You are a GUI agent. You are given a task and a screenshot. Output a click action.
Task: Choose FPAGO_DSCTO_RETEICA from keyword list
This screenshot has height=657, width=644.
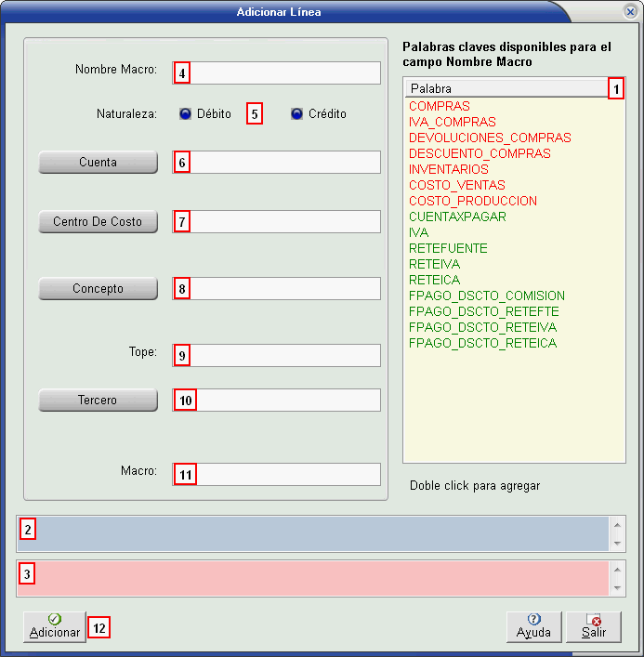click(x=482, y=343)
